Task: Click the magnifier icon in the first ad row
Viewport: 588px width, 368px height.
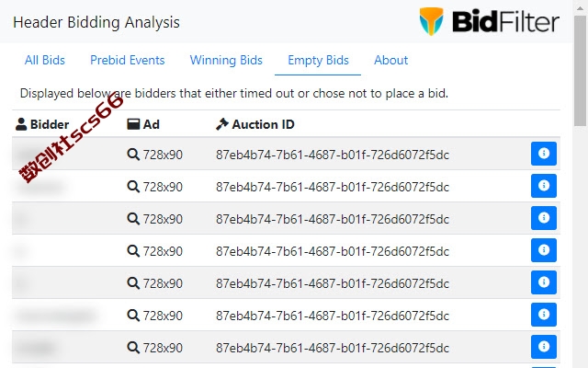Action: pos(133,155)
